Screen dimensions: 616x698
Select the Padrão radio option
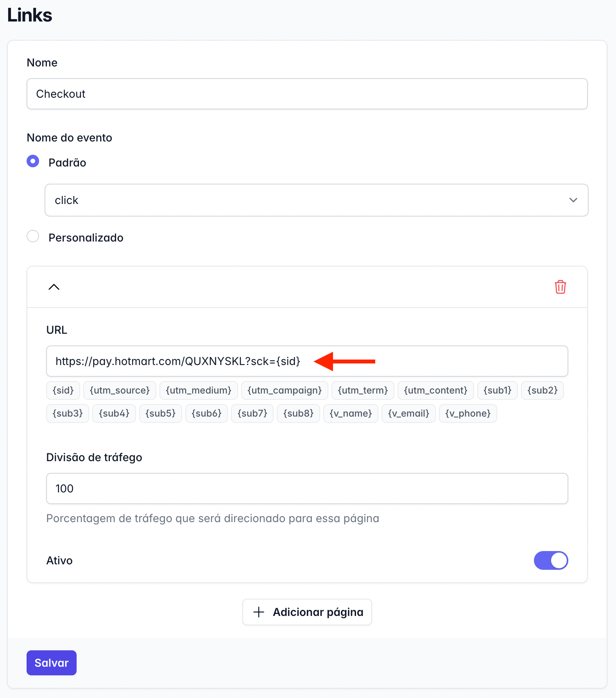33,161
